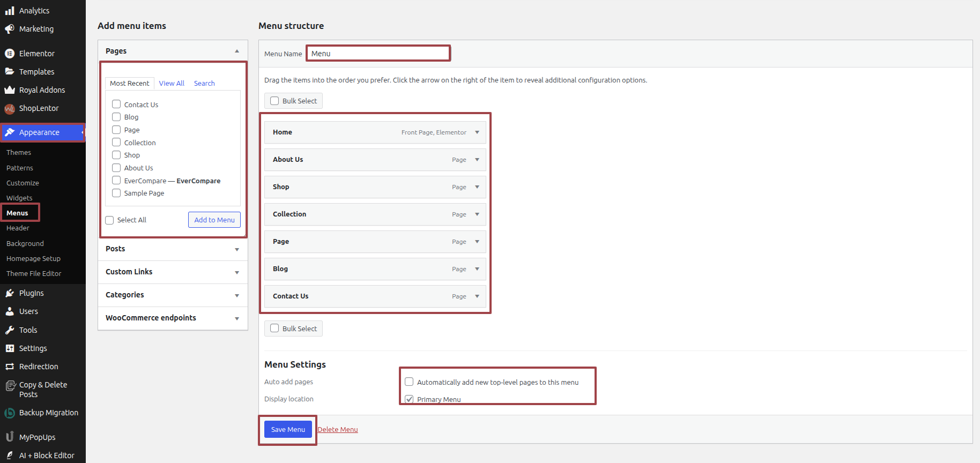Expand the WooCommerce endpoints panel
This screenshot has width=980, height=463.
pyautogui.click(x=236, y=318)
